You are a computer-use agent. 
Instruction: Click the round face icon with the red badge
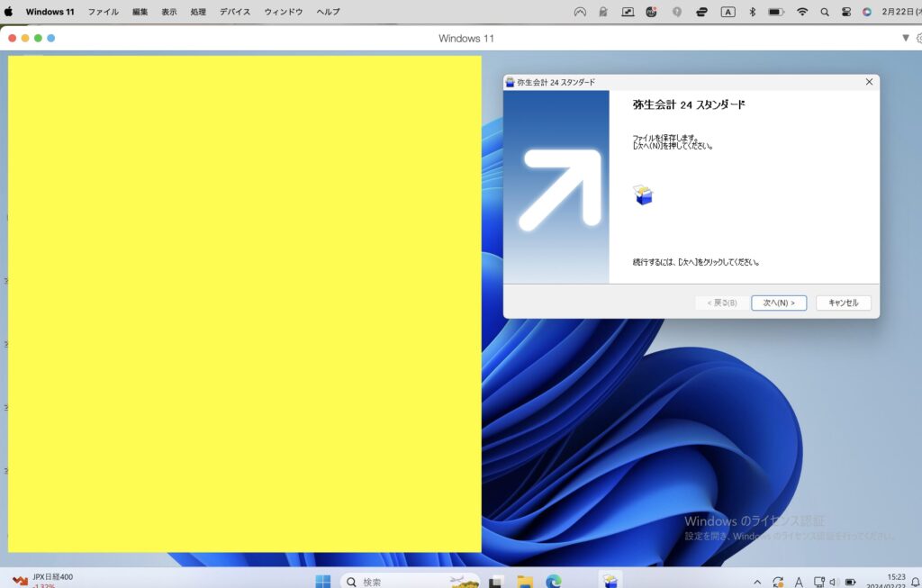pos(652,12)
